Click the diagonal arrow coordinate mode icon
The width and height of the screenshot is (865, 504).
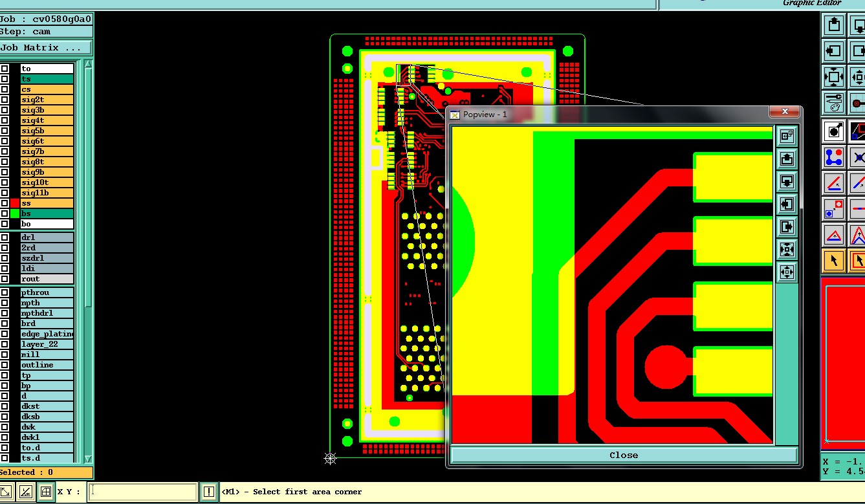point(6,492)
